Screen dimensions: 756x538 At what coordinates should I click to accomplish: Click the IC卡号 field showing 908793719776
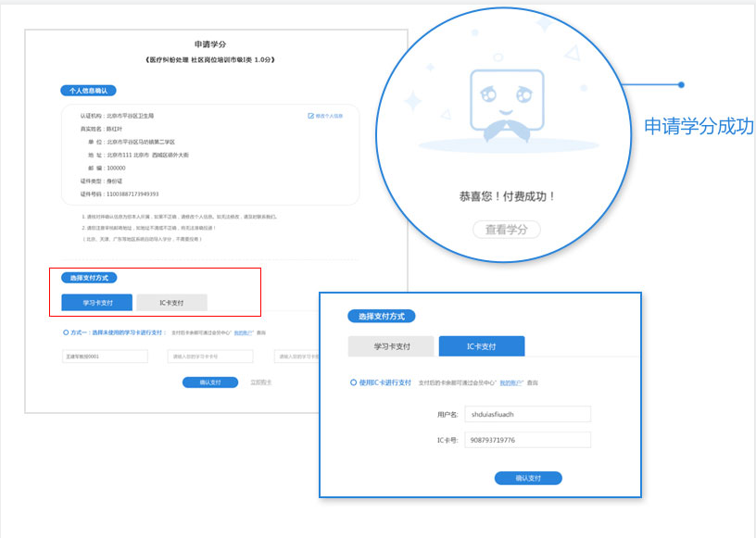coord(528,440)
